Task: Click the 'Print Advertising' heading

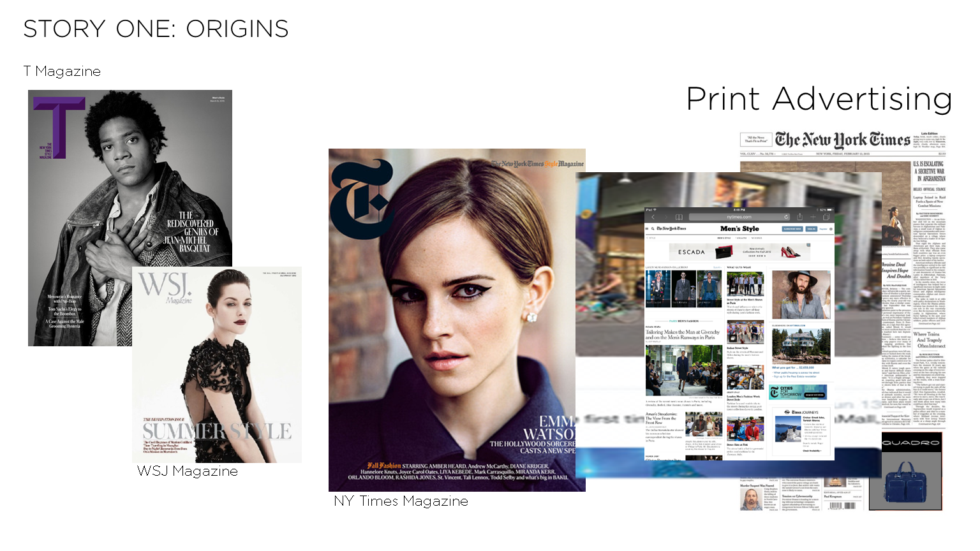Action: tap(819, 99)
